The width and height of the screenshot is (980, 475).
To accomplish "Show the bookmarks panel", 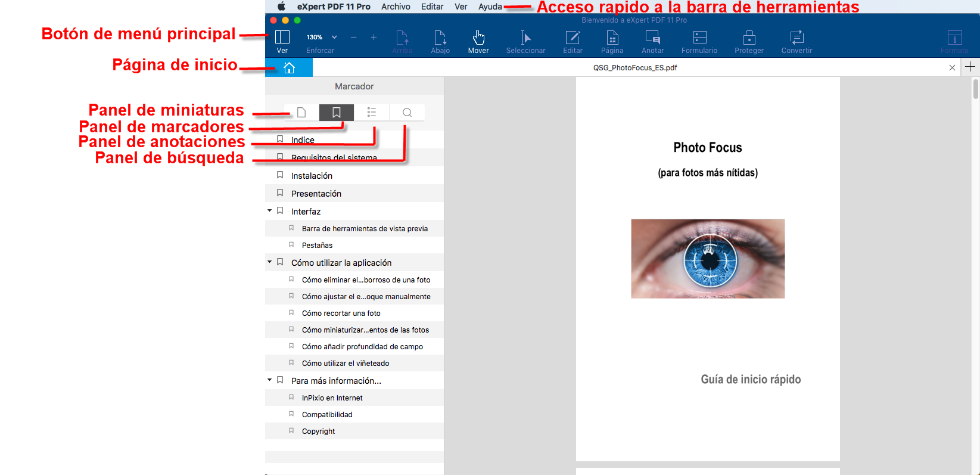I will tap(337, 113).
